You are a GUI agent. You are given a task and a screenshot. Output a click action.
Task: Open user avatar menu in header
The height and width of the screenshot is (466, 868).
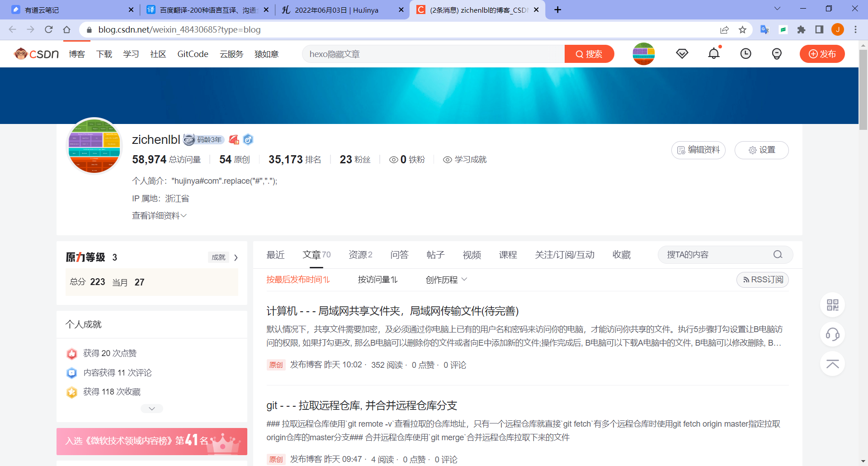644,54
